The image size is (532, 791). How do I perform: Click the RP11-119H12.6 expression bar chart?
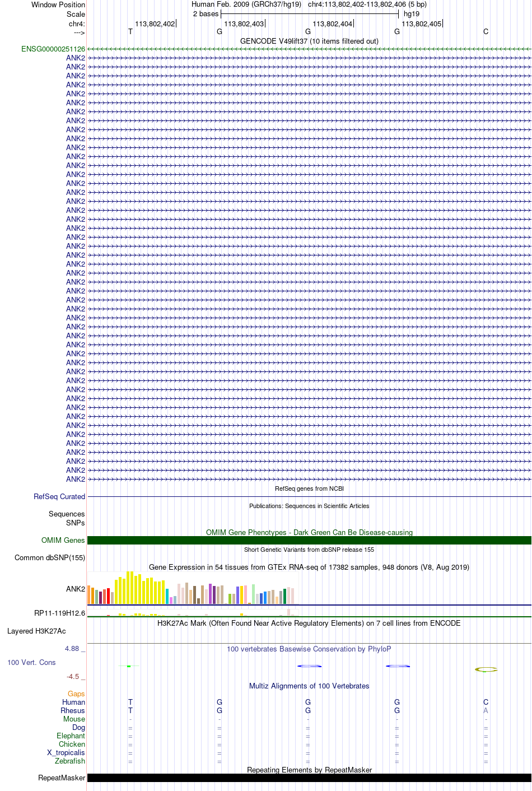(x=193, y=612)
